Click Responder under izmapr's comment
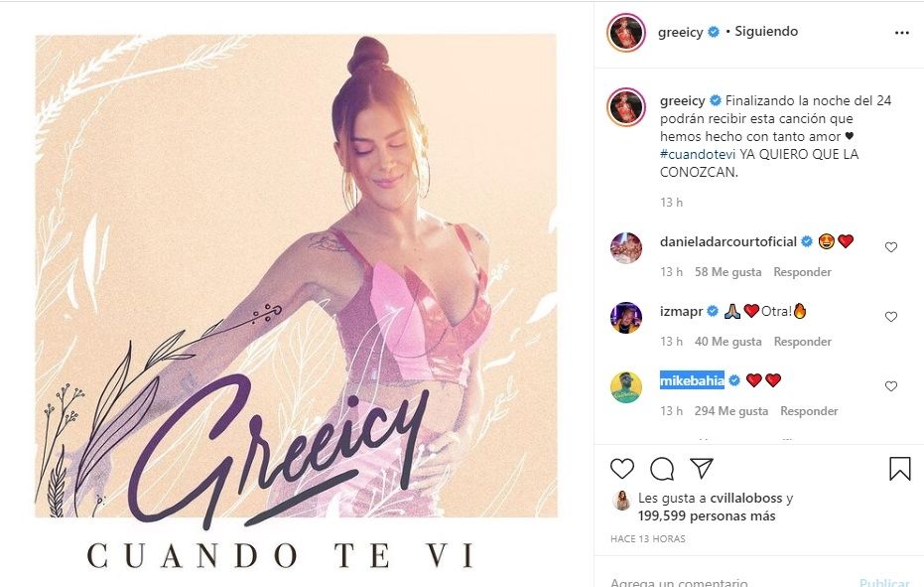The width and height of the screenshot is (924, 587). coord(802,342)
